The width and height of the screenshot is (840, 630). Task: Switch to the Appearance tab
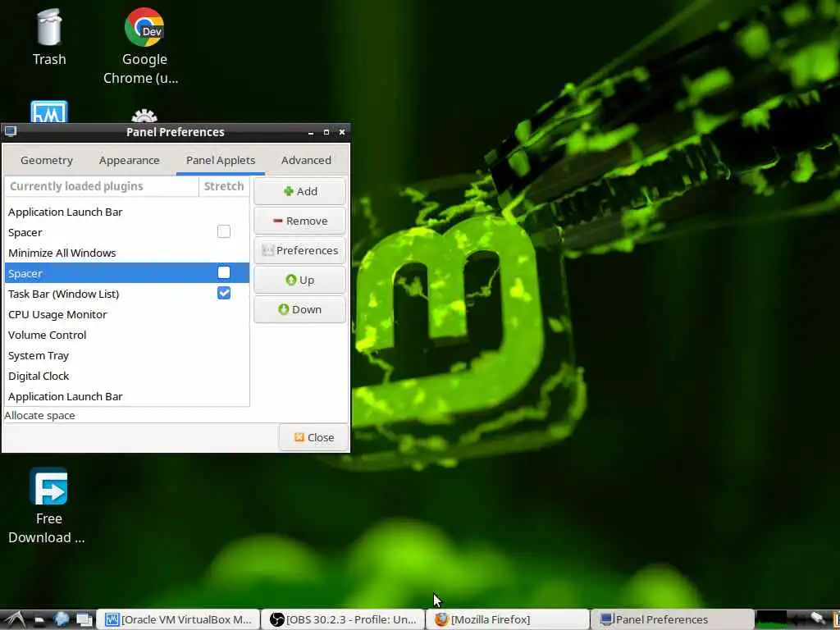point(129,160)
